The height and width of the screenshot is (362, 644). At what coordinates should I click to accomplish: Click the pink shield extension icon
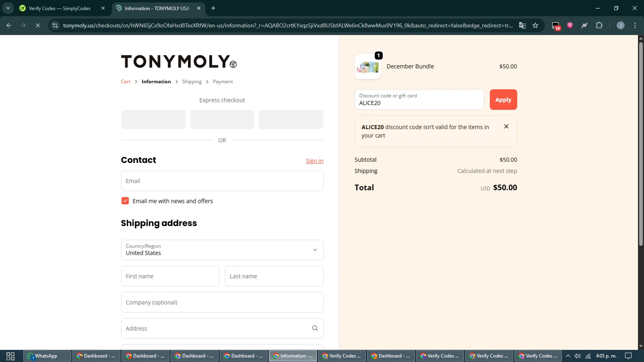point(570,25)
